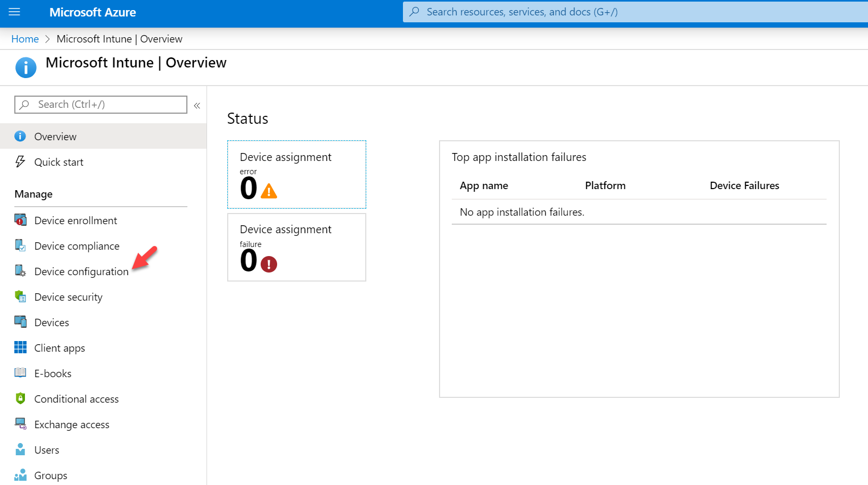Click the breadcrumb chevron separator
Viewport: 868px width, 485px height.
tap(47, 39)
